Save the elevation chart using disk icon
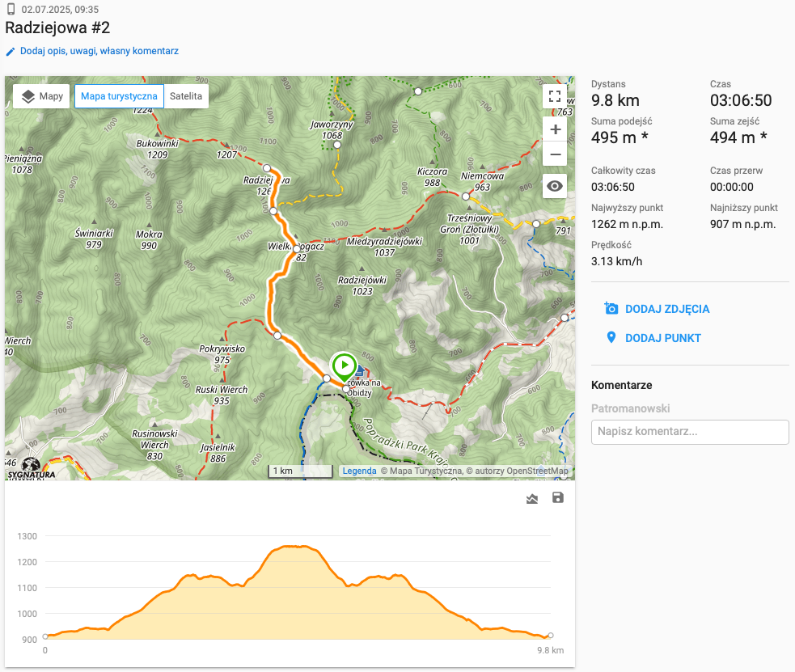 [557, 498]
